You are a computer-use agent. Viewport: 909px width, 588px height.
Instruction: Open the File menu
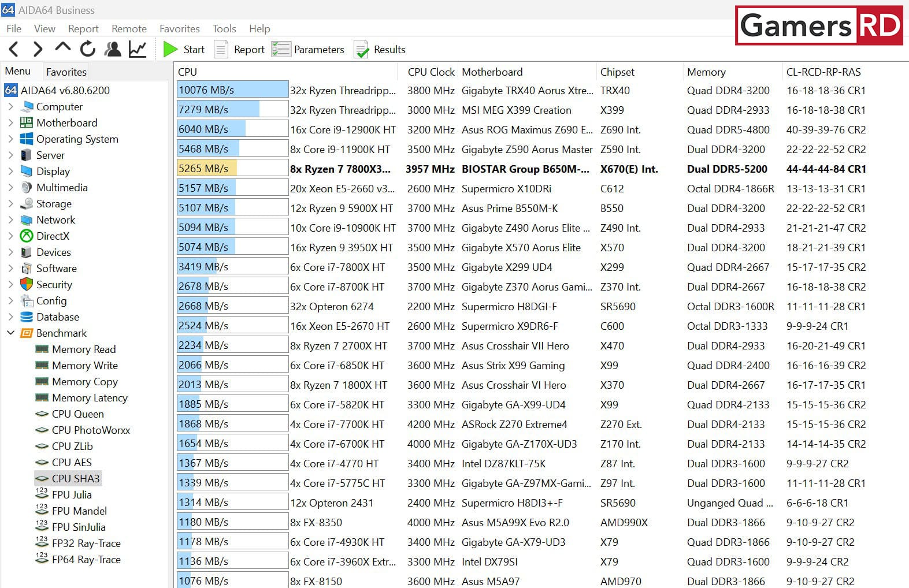tap(14, 28)
